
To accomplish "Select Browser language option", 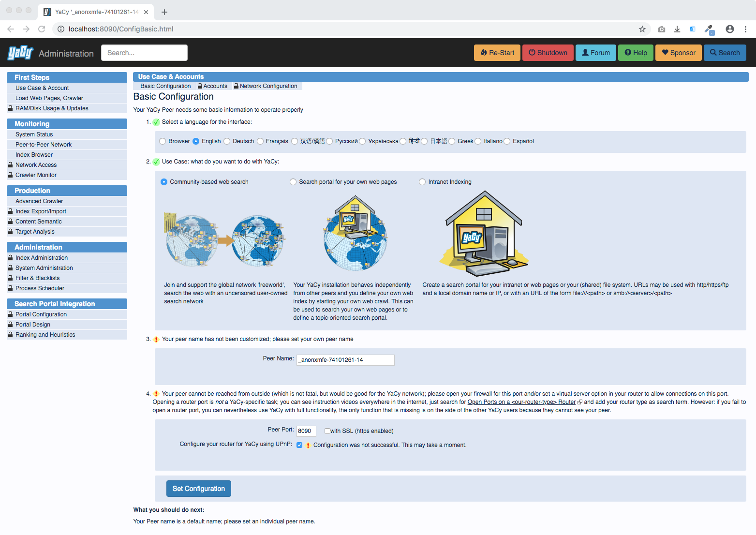I will point(163,141).
